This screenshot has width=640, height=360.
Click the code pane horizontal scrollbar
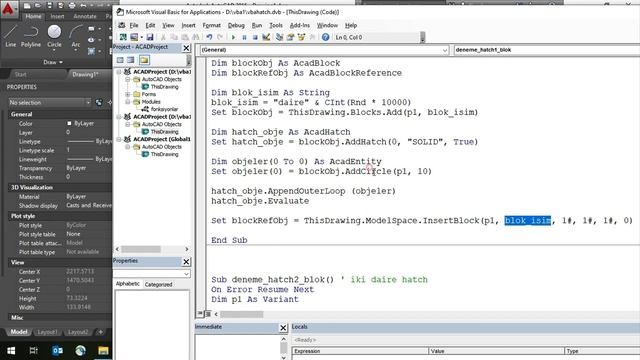(x=242, y=314)
